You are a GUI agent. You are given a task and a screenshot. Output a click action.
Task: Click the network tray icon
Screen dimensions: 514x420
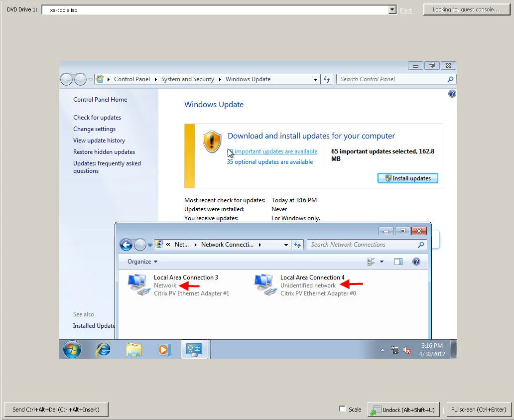(x=395, y=350)
